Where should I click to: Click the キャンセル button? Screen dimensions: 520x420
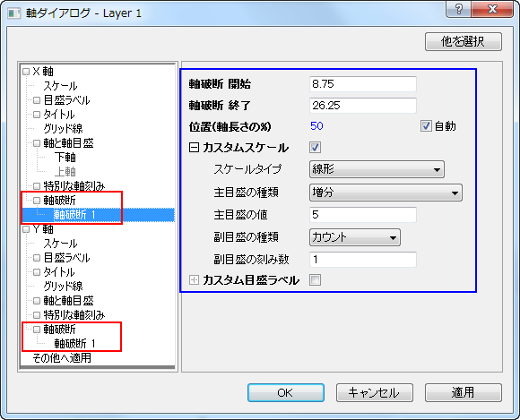(375, 393)
